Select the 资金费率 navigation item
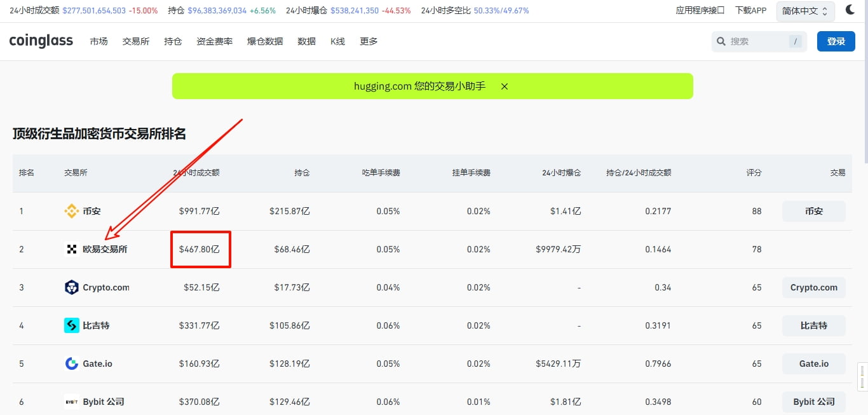This screenshot has width=868, height=415. pos(214,41)
